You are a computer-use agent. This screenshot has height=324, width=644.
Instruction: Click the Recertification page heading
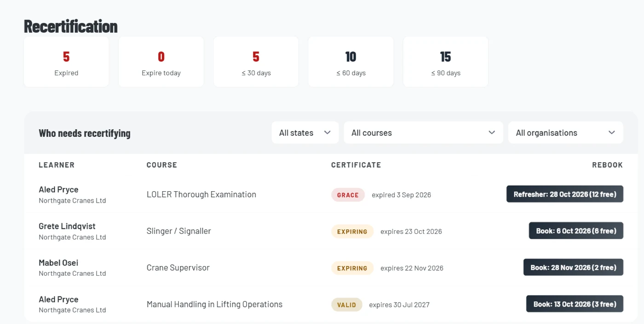pyautogui.click(x=71, y=26)
